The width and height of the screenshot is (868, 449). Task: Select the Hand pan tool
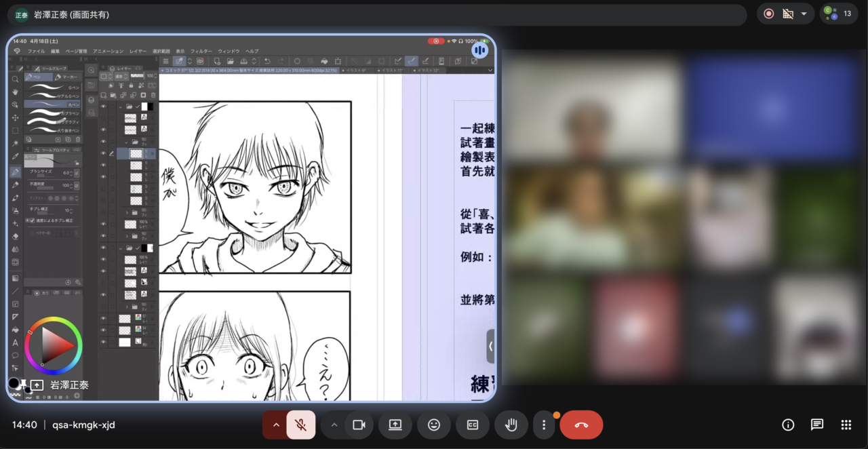pyautogui.click(x=15, y=92)
